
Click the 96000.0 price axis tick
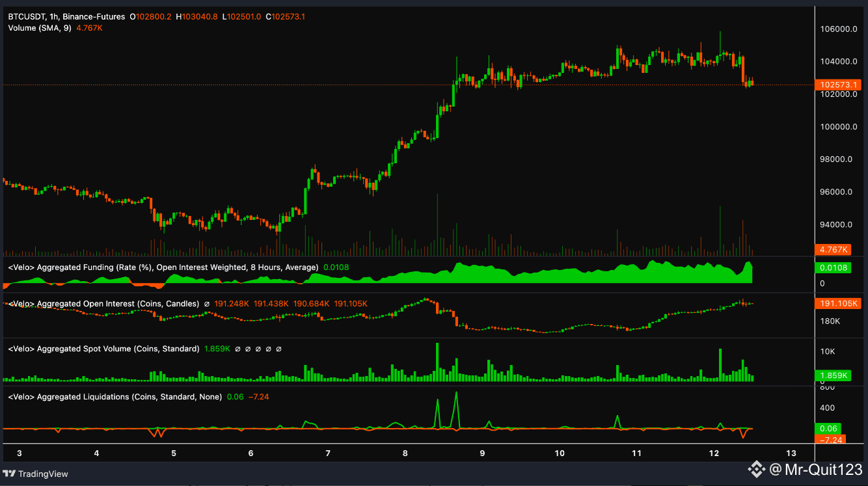click(x=837, y=192)
